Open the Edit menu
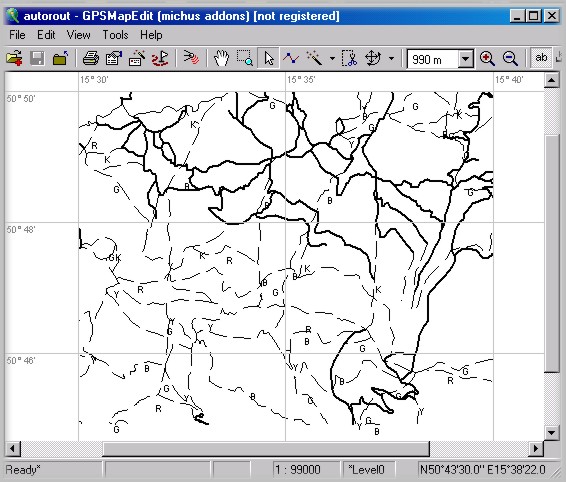This screenshot has height=482, width=566. 46,35
